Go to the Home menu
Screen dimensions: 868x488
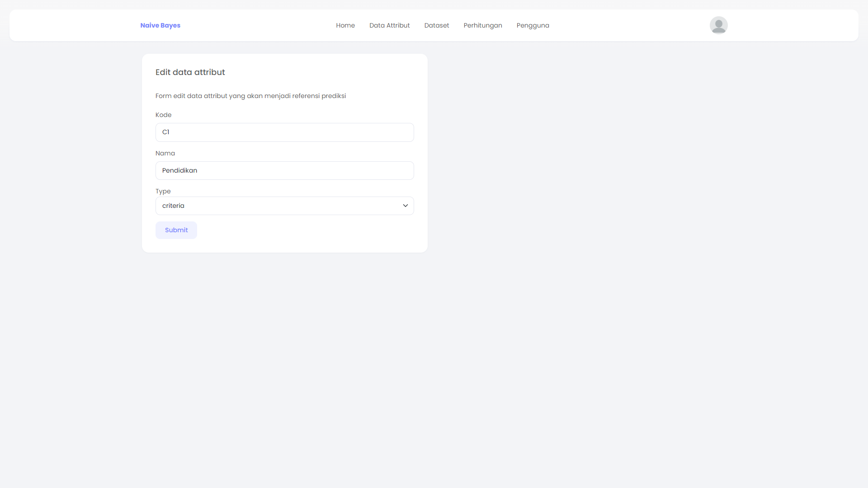[x=345, y=25]
